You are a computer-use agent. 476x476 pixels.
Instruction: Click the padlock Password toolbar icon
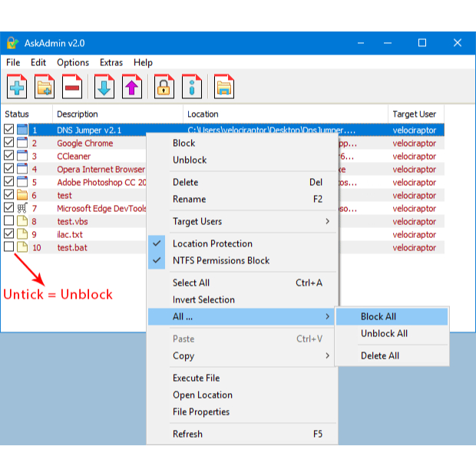(164, 87)
